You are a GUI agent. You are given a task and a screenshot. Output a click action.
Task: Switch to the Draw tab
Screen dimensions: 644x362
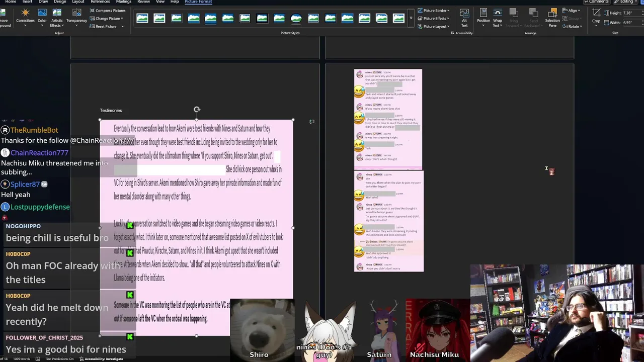coord(43,2)
